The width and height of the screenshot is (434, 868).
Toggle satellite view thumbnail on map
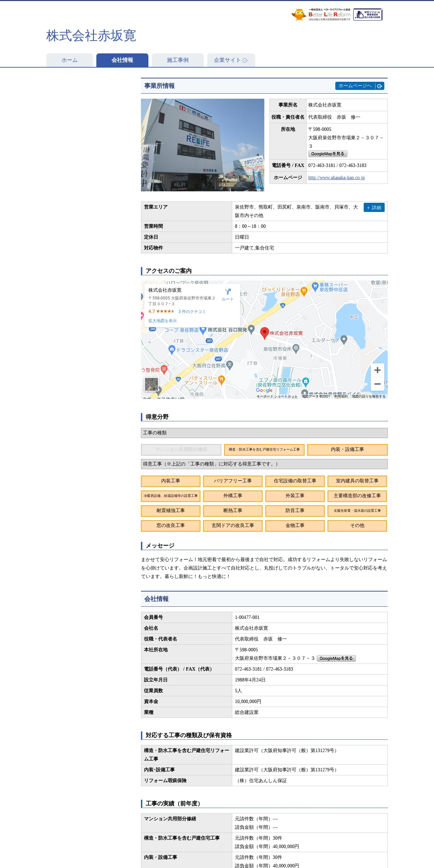[151, 384]
